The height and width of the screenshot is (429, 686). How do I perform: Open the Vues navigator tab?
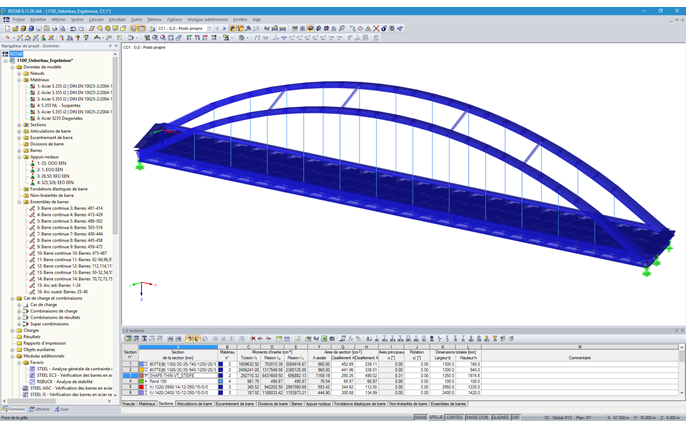(62, 409)
